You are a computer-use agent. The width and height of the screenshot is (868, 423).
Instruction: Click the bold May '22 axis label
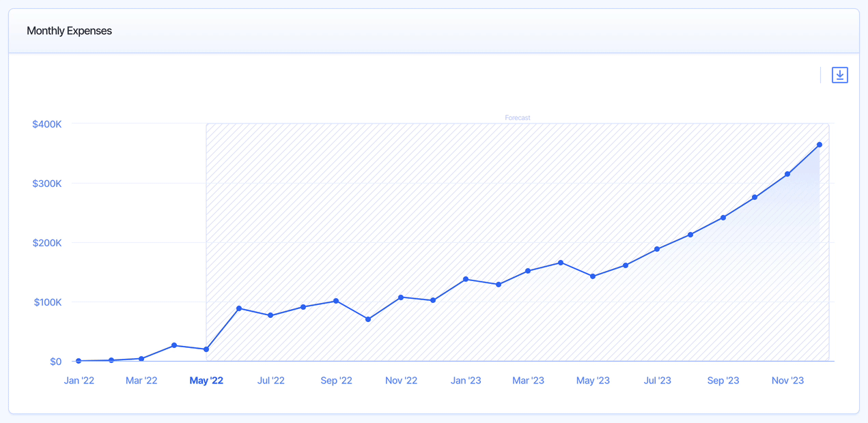pyautogui.click(x=206, y=381)
